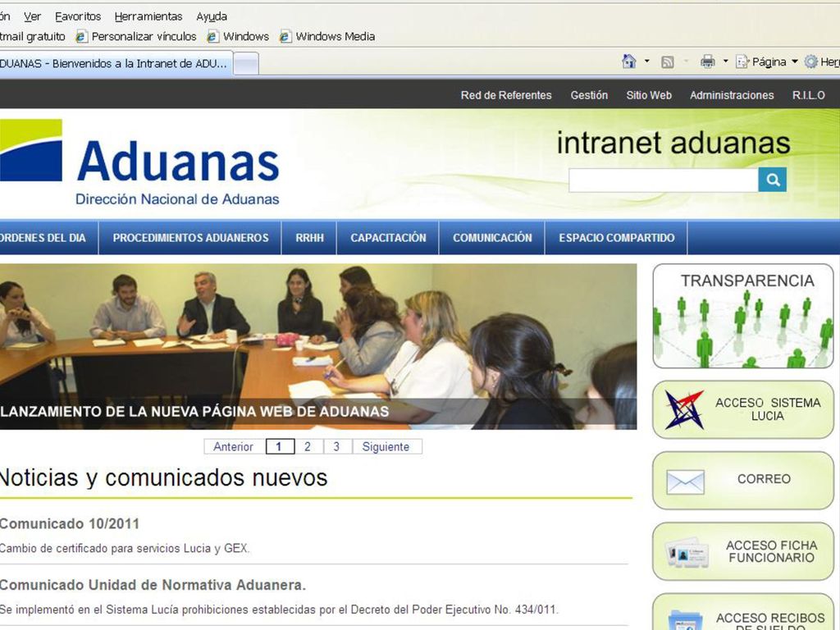
Task: Select slideshow page 1
Action: 280,447
